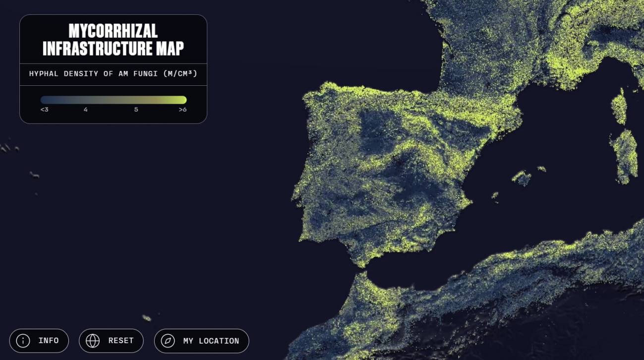Click the '>6' legend label

click(183, 110)
